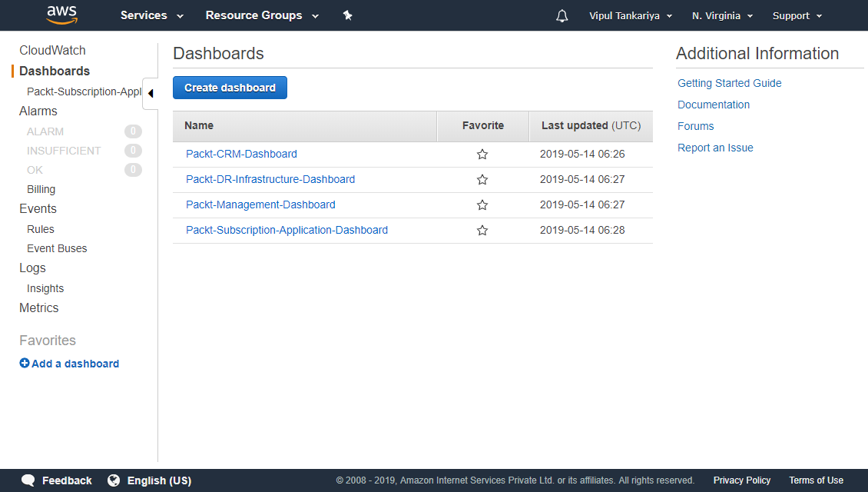868x492 pixels.
Task: Go to CloudWatch home in sidebar
Action: coord(52,51)
